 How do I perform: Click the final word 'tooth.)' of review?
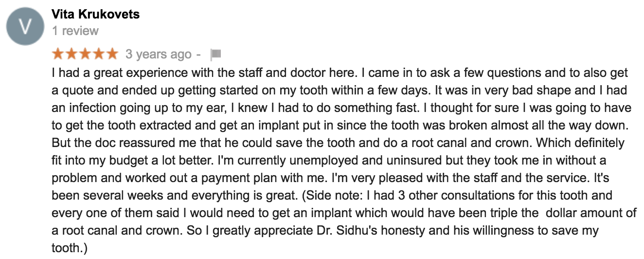[70, 248]
